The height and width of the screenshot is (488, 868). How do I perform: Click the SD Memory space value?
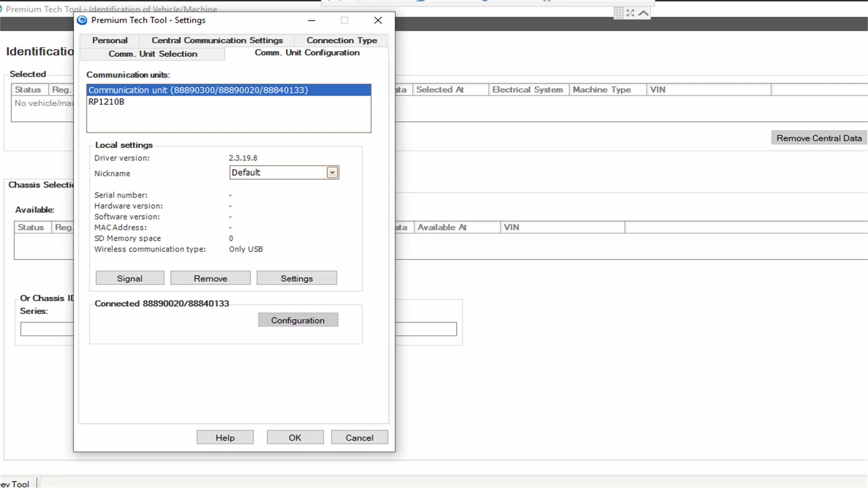coord(231,238)
